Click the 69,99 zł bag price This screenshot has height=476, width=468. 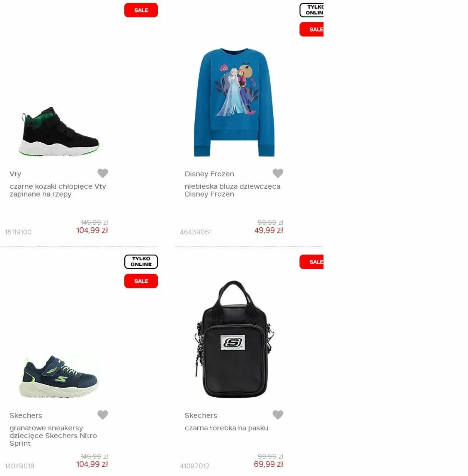[268, 464]
